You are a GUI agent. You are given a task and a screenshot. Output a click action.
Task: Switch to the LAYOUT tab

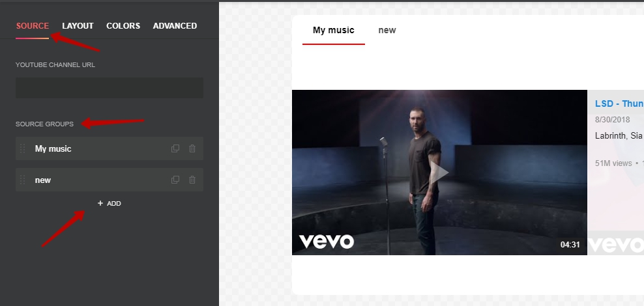[x=78, y=26]
